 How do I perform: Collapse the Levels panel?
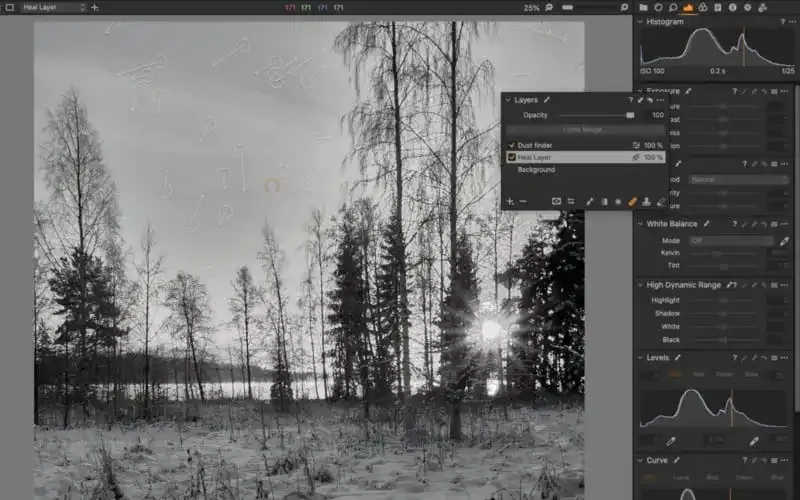[x=640, y=358]
